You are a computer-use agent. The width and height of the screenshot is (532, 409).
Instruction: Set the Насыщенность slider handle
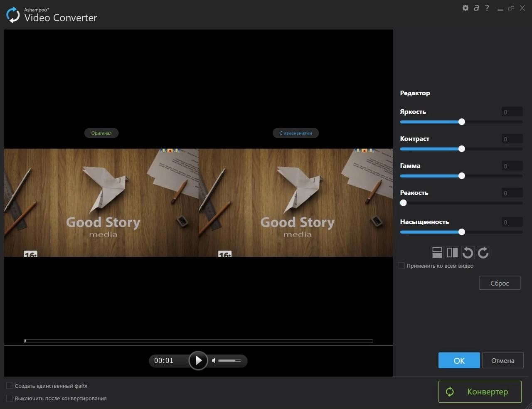coord(462,232)
